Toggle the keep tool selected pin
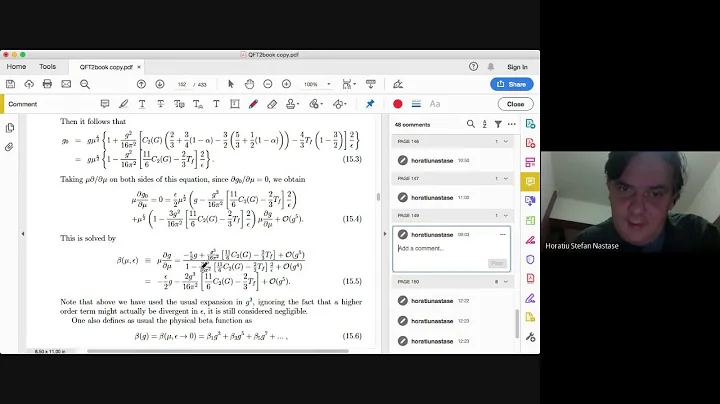The width and height of the screenshot is (720, 404). [x=370, y=104]
